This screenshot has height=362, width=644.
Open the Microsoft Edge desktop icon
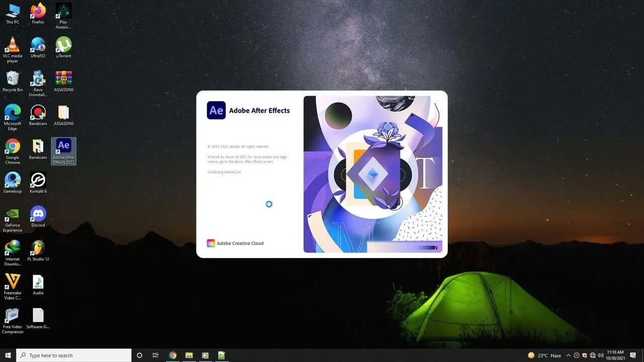click(x=13, y=117)
